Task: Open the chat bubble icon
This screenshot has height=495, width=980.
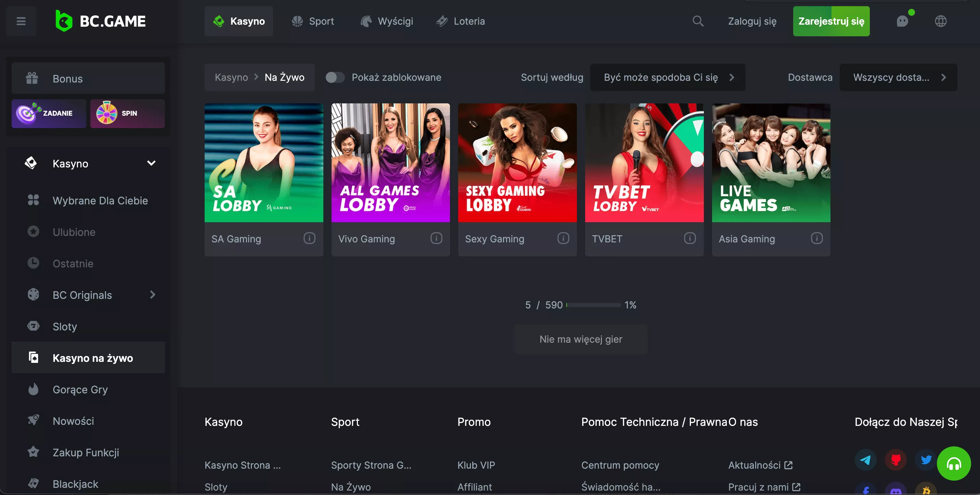Action: pos(902,21)
